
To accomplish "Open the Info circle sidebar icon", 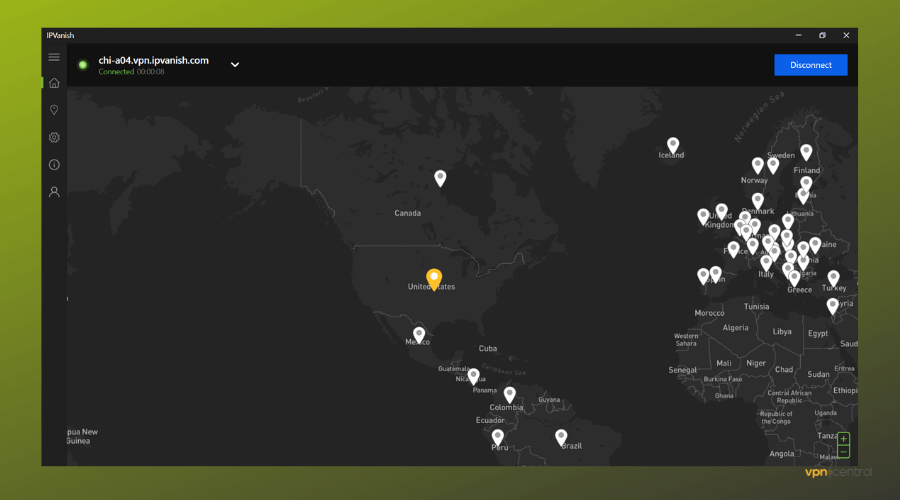I will pyautogui.click(x=54, y=165).
